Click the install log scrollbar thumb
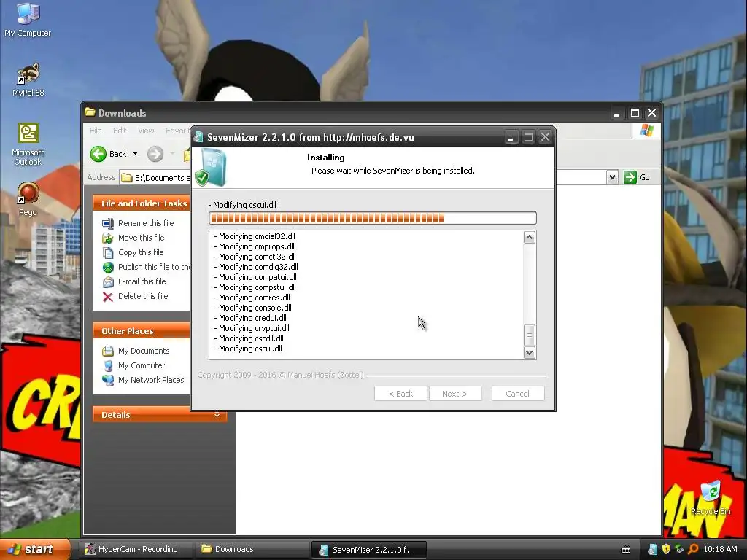The image size is (747, 560). pos(530,335)
